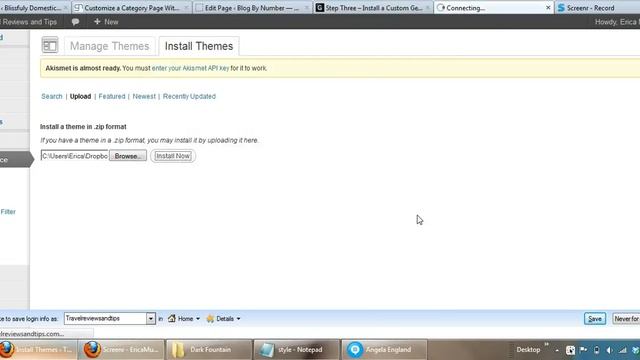Expand the Details dropdown
Viewport: 640px width, 360px height.
pos(223,319)
